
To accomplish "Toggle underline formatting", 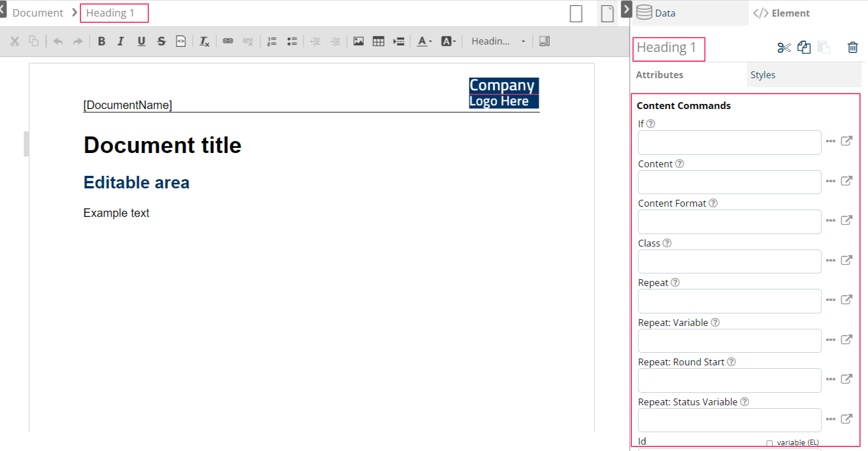I will click(x=141, y=41).
